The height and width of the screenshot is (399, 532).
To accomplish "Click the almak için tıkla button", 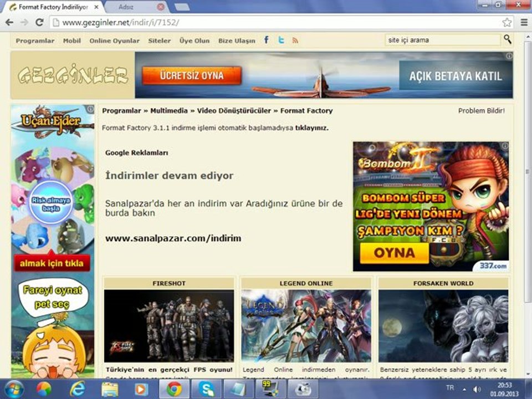I will coord(52,263).
